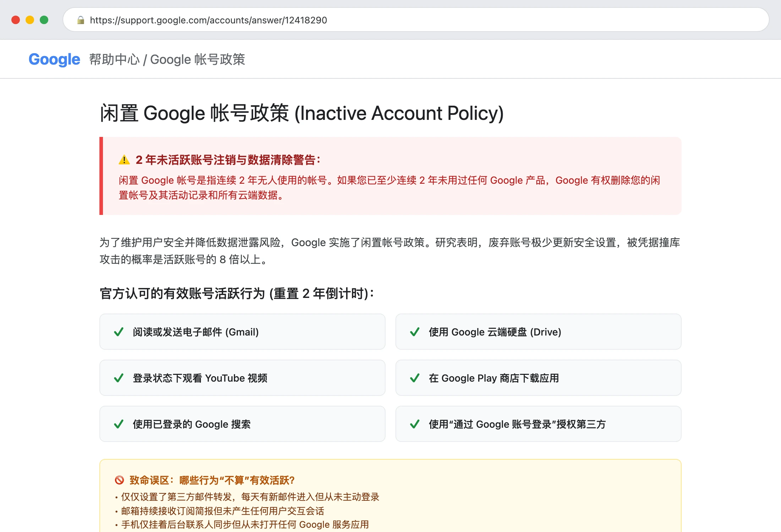Click the URL address bar field
781x532 pixels.
pyautogui.click(x=416, y=20)
